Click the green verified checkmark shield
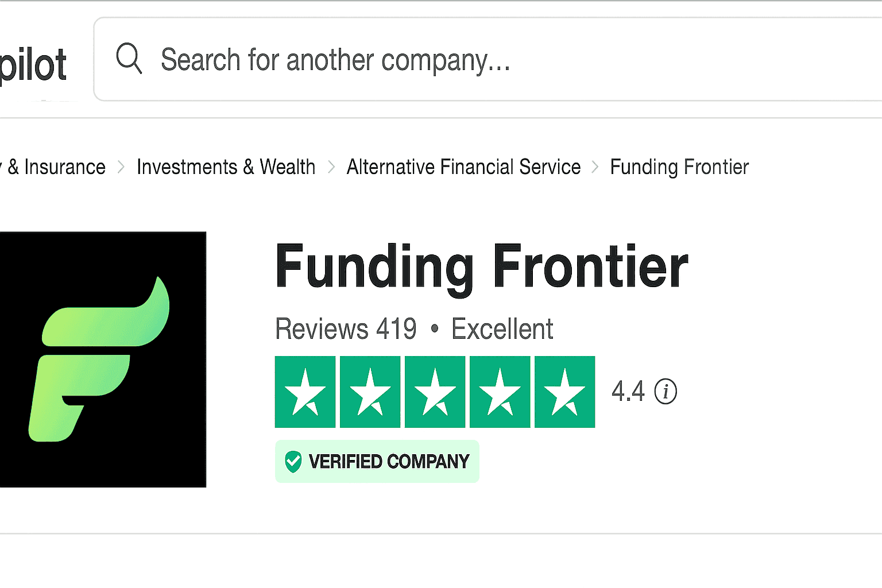The width and height of the screenshot is (882, 588). click(x=293, y=462)
